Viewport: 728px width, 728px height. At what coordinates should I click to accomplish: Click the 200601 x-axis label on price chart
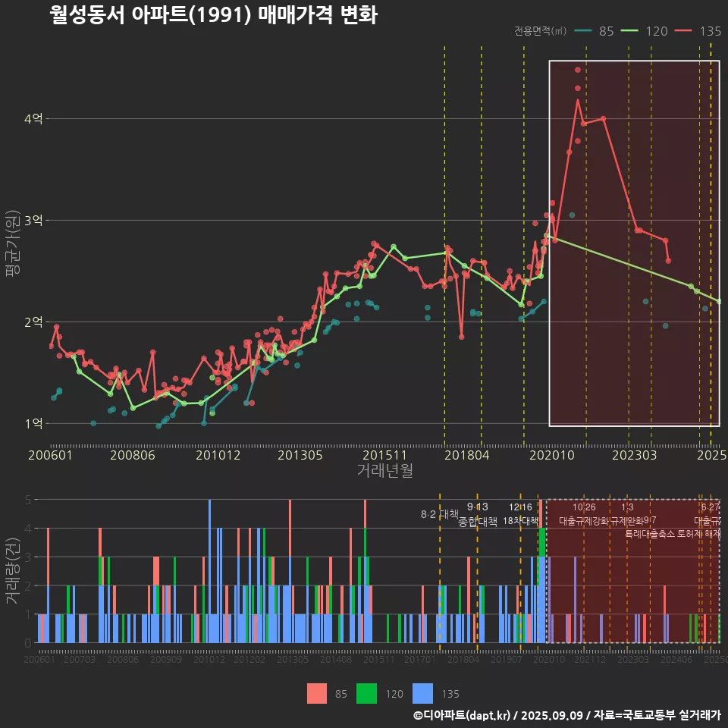[50, 455]
